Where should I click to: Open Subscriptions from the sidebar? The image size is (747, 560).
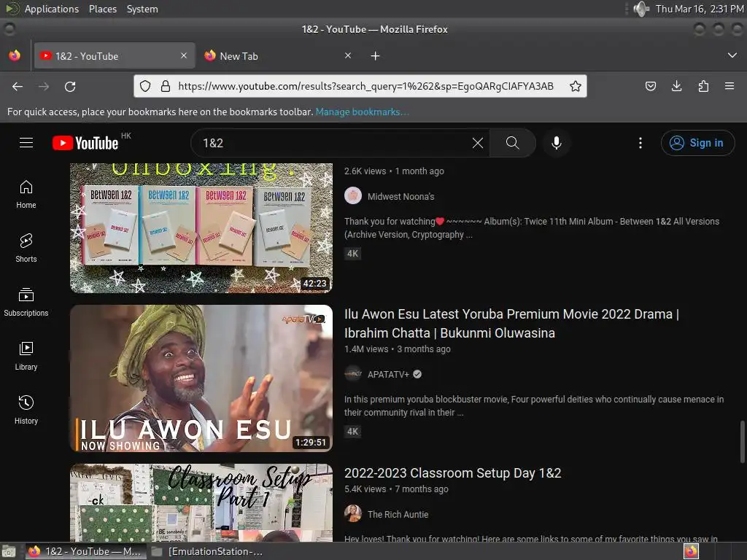[26, 303]
